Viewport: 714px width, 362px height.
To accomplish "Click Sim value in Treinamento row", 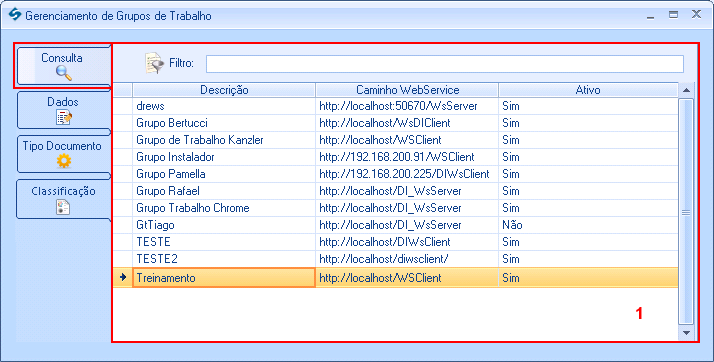I will (510, 278).
